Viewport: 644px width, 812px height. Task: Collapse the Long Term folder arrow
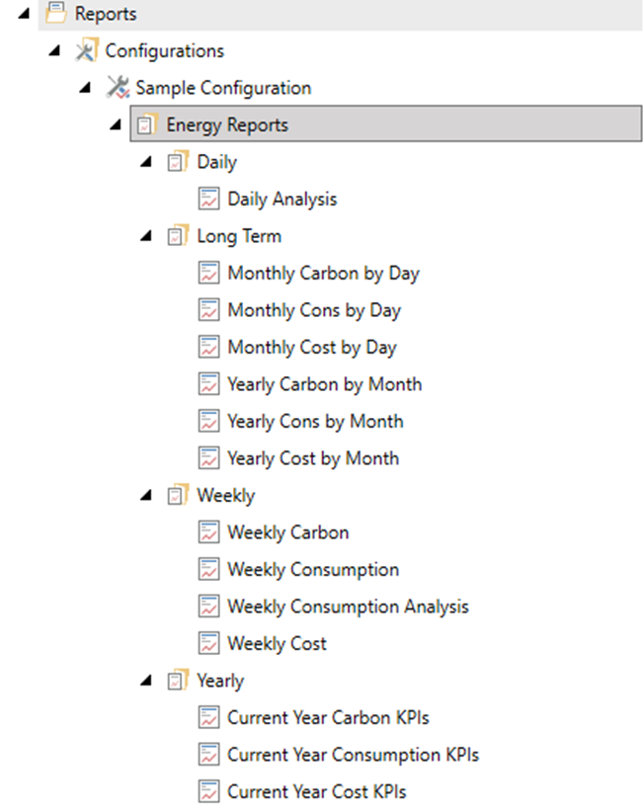click(x=146, y=236)
